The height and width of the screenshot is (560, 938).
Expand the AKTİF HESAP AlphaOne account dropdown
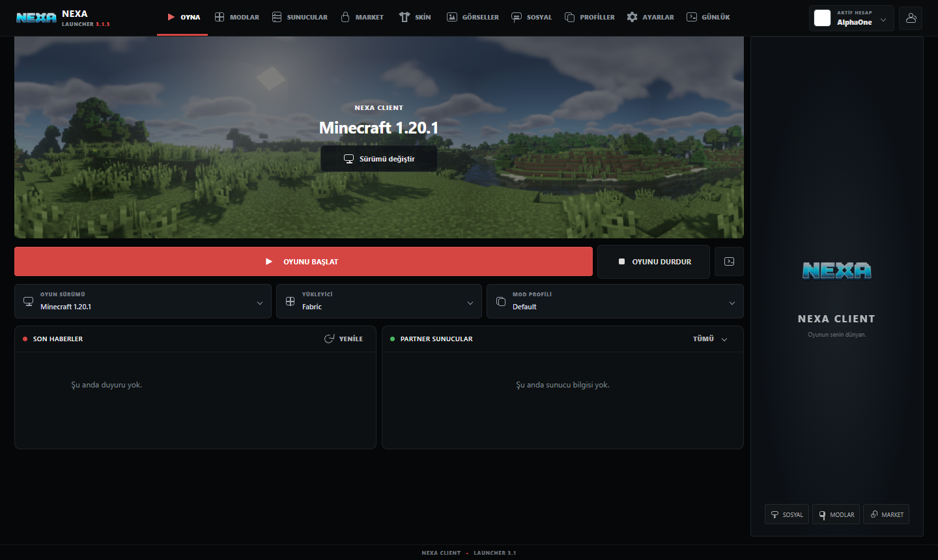coord(851,18)
